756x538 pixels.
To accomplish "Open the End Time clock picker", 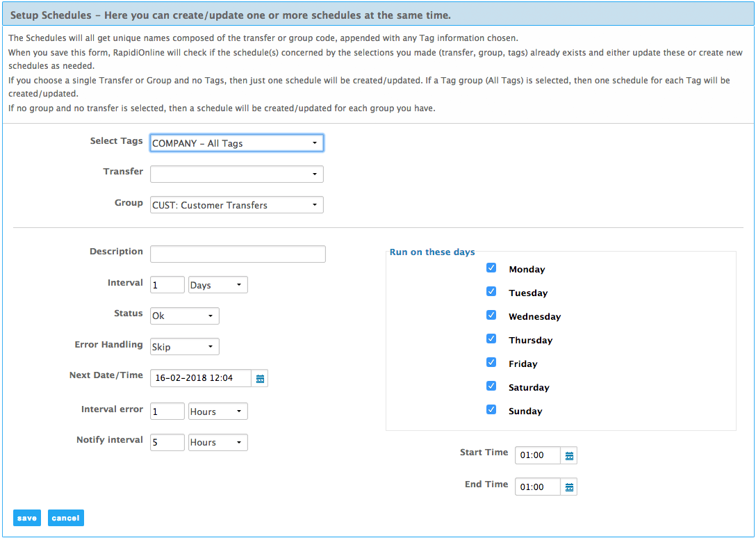I will (568, 487).
